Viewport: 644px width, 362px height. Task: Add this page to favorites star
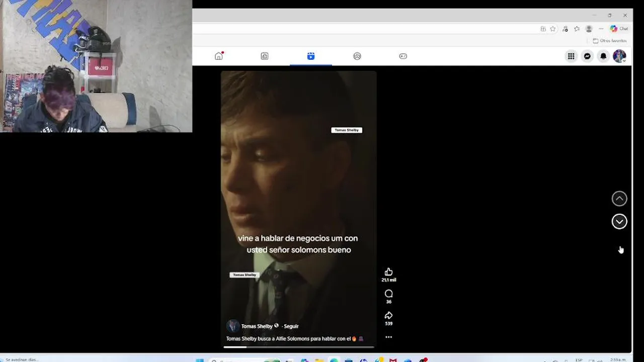point(553,29)
